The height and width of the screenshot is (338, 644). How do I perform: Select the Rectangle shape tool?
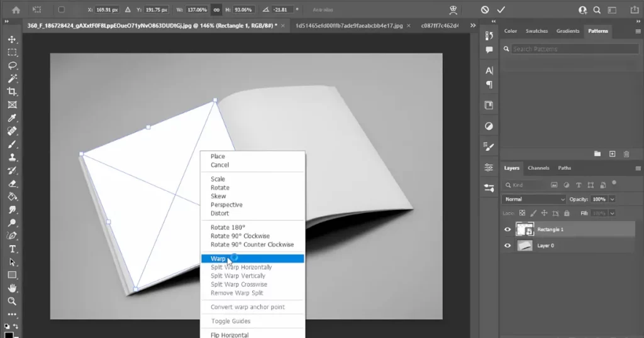(x=13, y=275)
